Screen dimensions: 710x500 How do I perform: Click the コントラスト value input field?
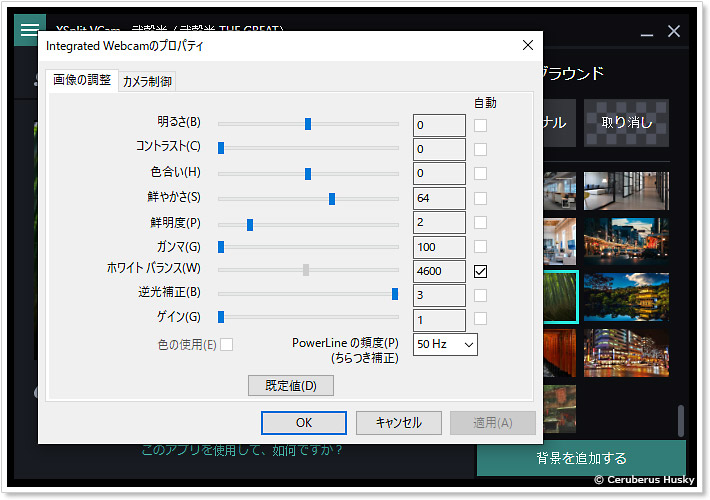tap(439, 149)
